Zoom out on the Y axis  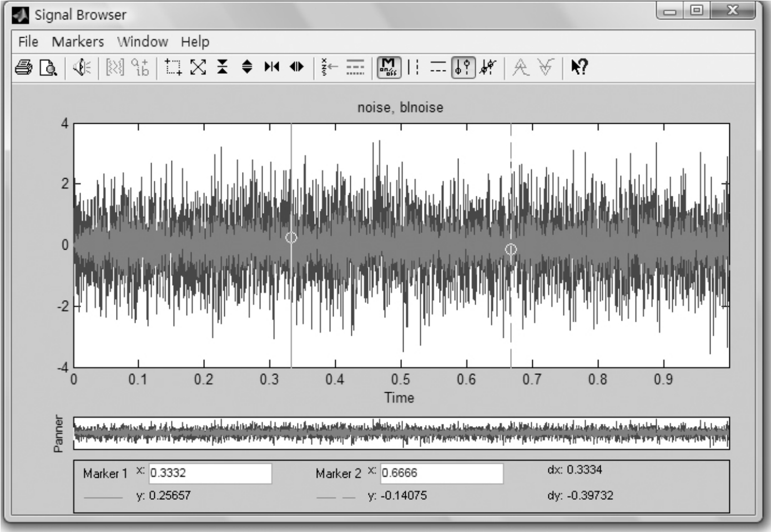[247, 68]
